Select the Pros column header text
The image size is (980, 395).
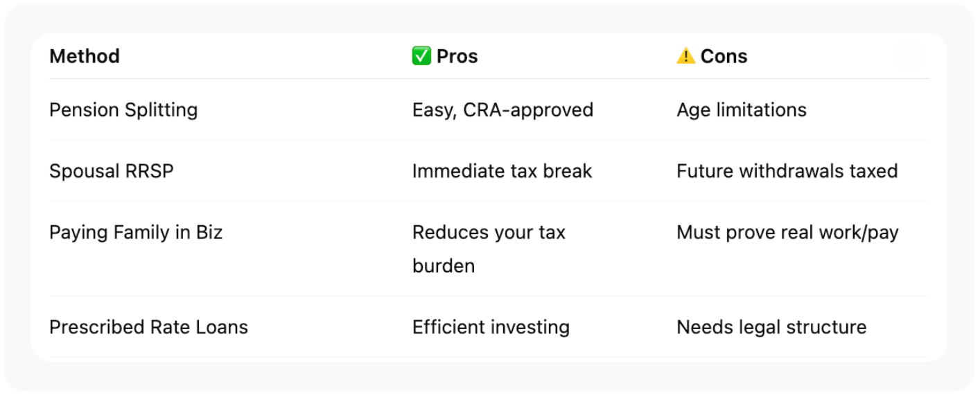(457, 56)
